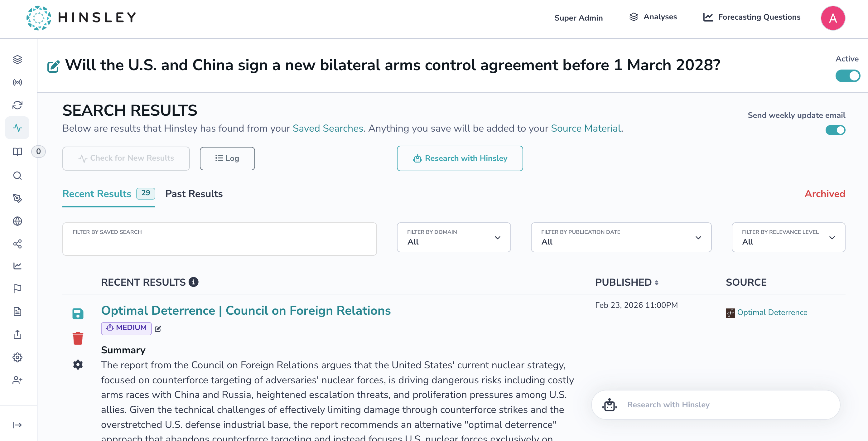Viewport: 868px width, 441px height.
Task: Toggle the Active switch off
Action: 847,76
